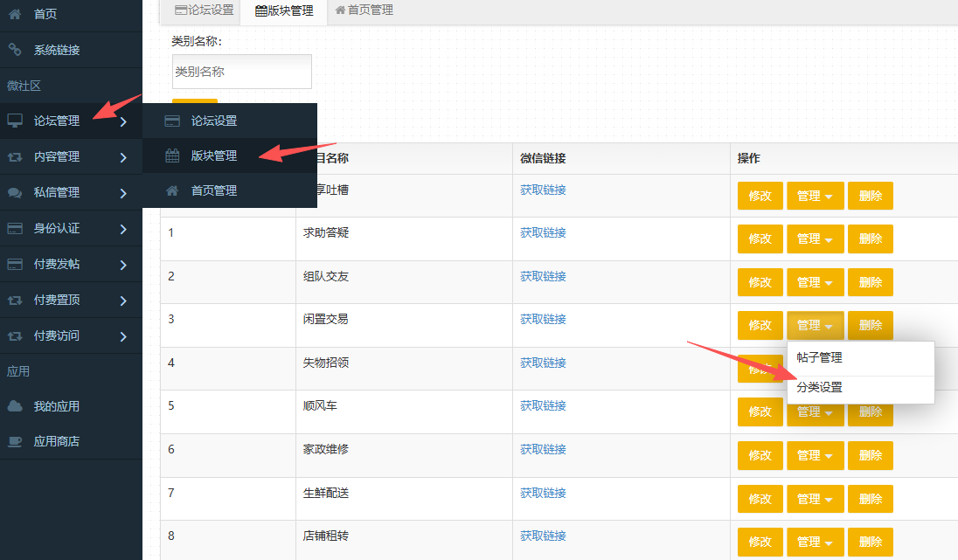Click the monitor icon beside 论坛管理
The image size is (958, 560).
click(x=15, y=121)
